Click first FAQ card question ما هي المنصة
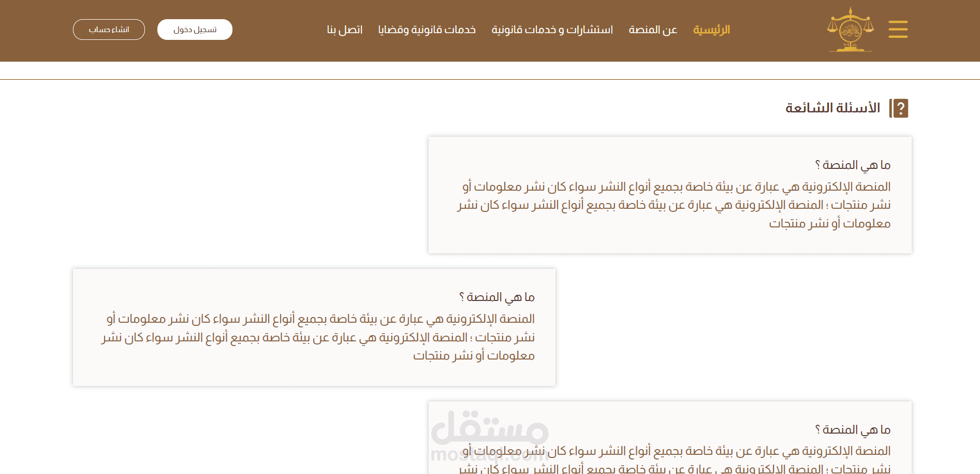 point(853,165)
